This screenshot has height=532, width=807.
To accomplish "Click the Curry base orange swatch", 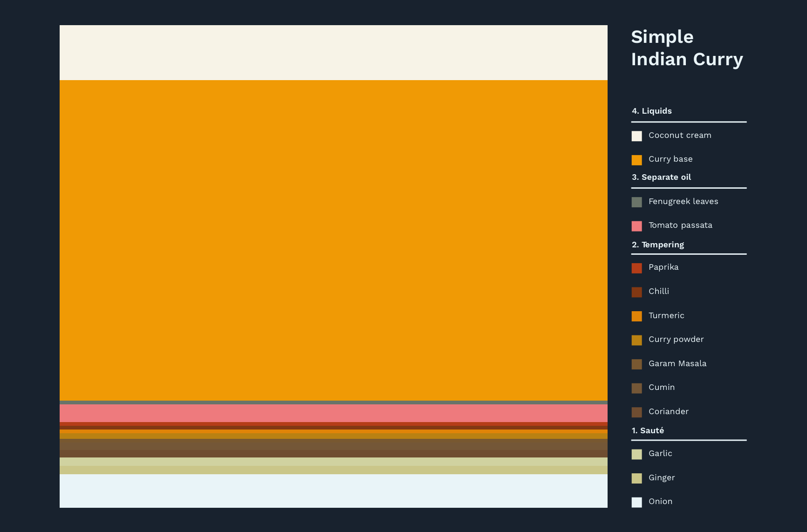I will [x=636, y=160].
